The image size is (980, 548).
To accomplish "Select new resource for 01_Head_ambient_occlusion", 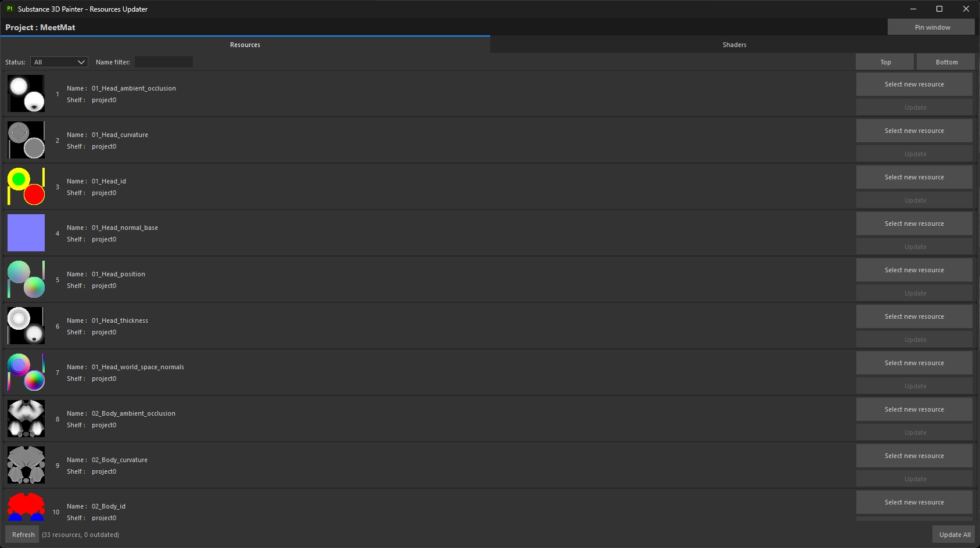I will (x=914, y=84).
